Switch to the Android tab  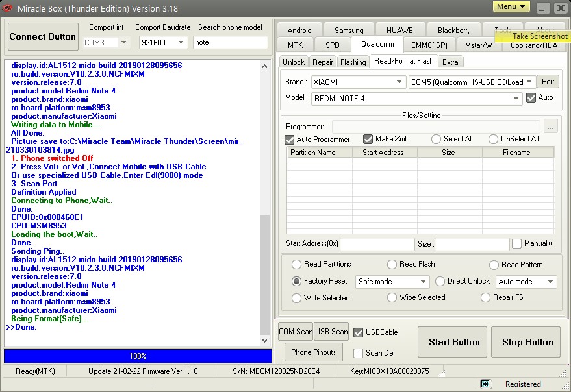(x=299, y=31)
